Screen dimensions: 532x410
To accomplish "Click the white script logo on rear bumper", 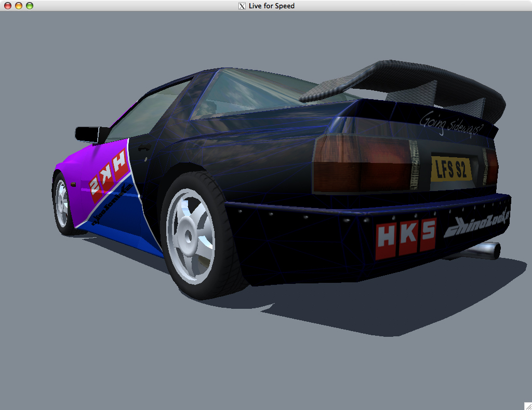I will point(477,223).
